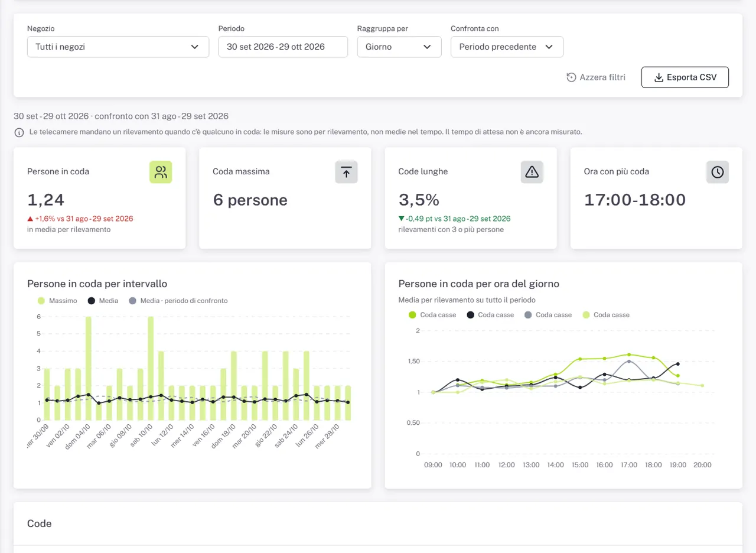Click the green down triangle in Code lunghe card

[x=402, y=219]
